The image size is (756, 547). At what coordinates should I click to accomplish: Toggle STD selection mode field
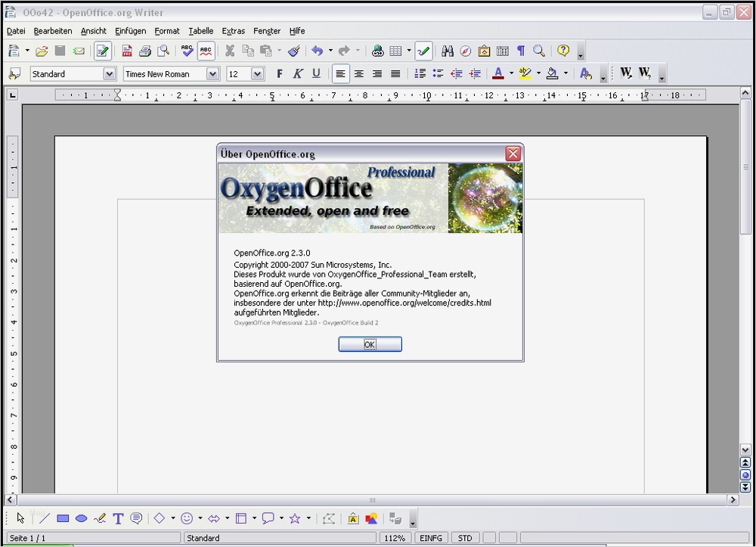(465, 538)
